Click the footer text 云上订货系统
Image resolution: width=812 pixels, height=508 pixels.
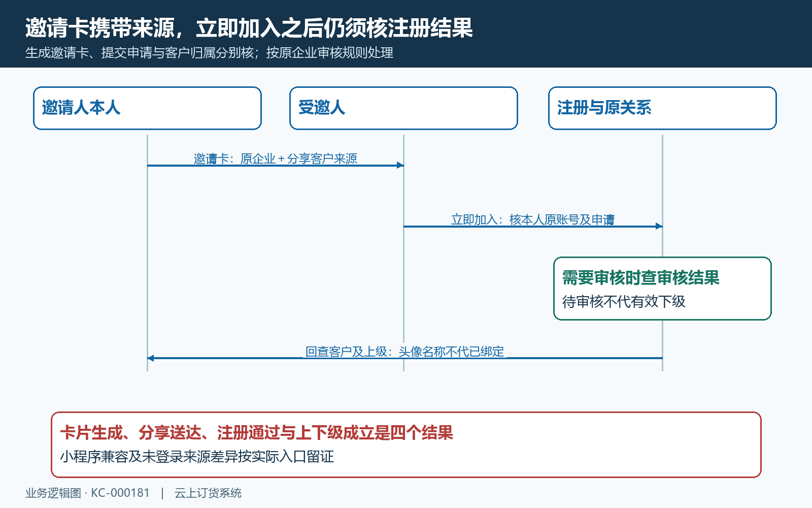[x=208, y=493]
